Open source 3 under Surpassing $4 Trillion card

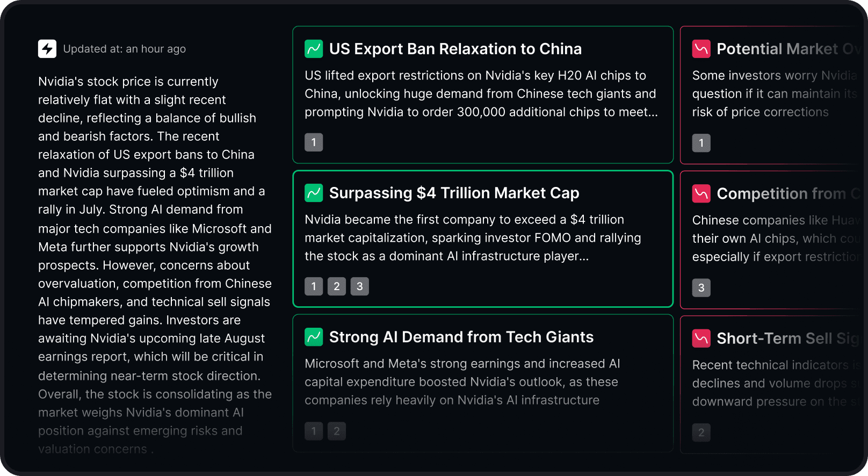(x=360, y=286)
